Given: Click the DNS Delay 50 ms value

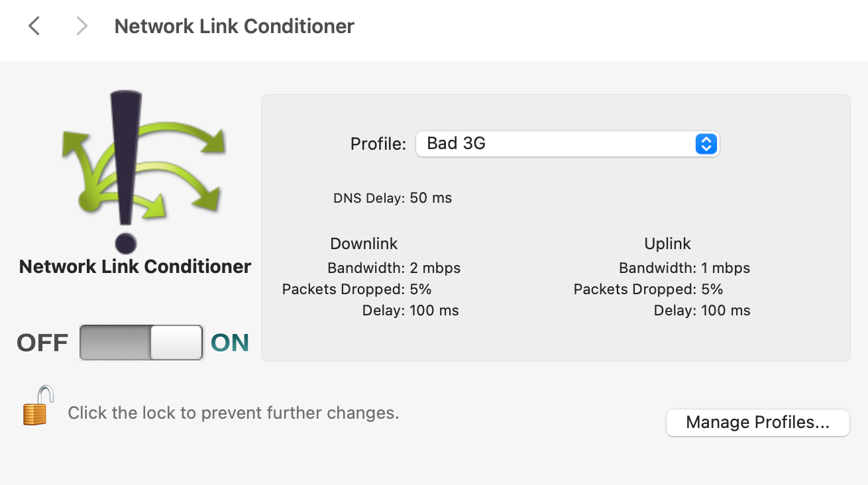Looking at the screenshot, I should coord(431,198).
